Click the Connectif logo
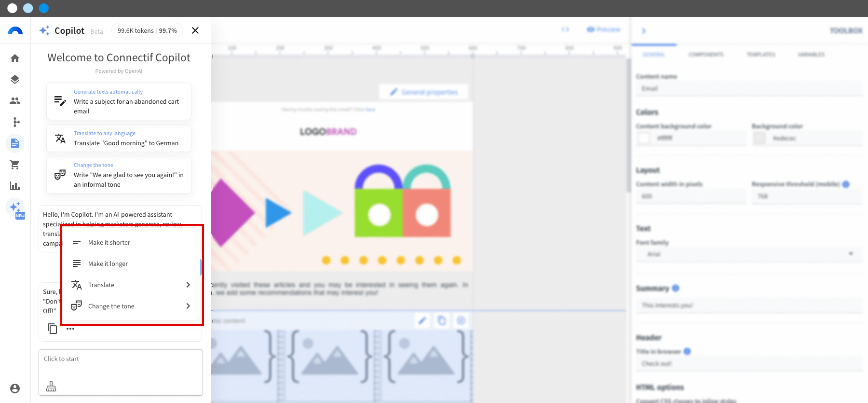This screenshot has height=403, width=868. (15, 31)
